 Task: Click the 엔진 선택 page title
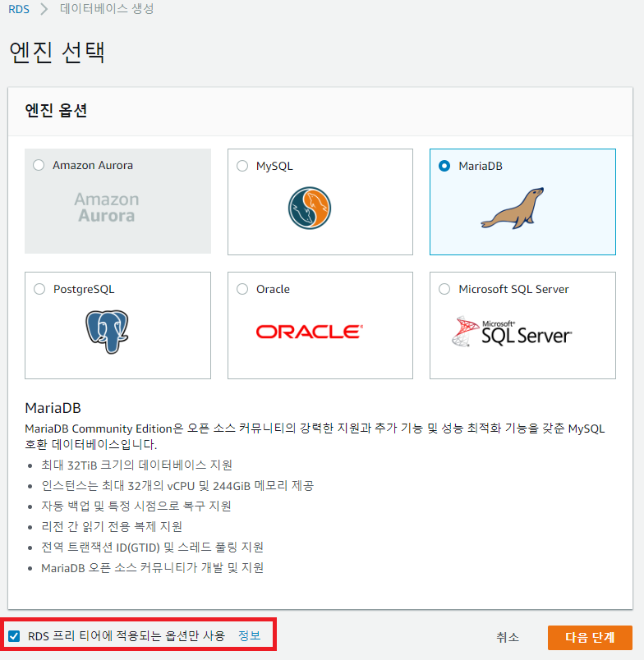tap(57, 53)
